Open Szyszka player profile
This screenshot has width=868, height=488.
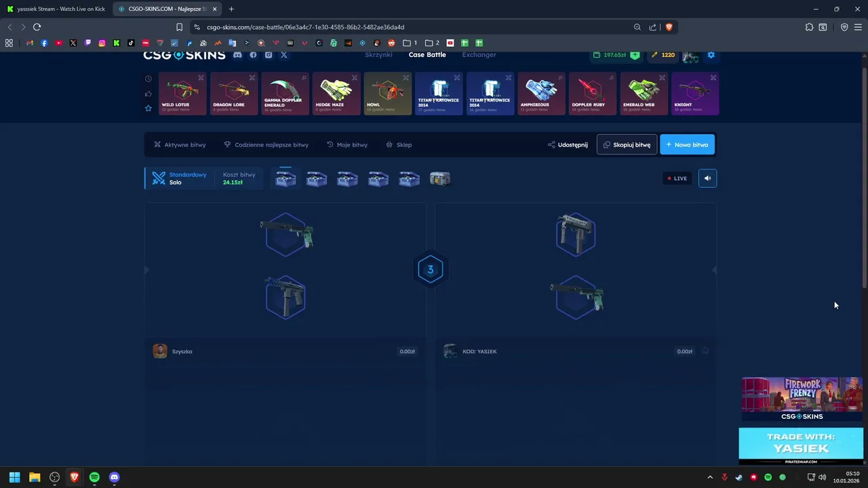coord(172,351)
